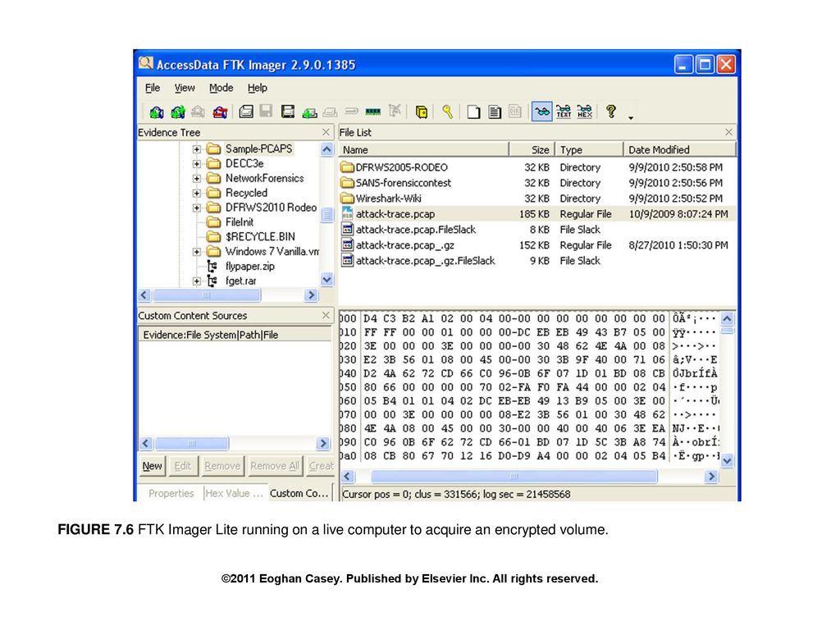Select the FileInit folder in Evidence Tree
This screenshot has height=630, width=840.
[239, 221]
